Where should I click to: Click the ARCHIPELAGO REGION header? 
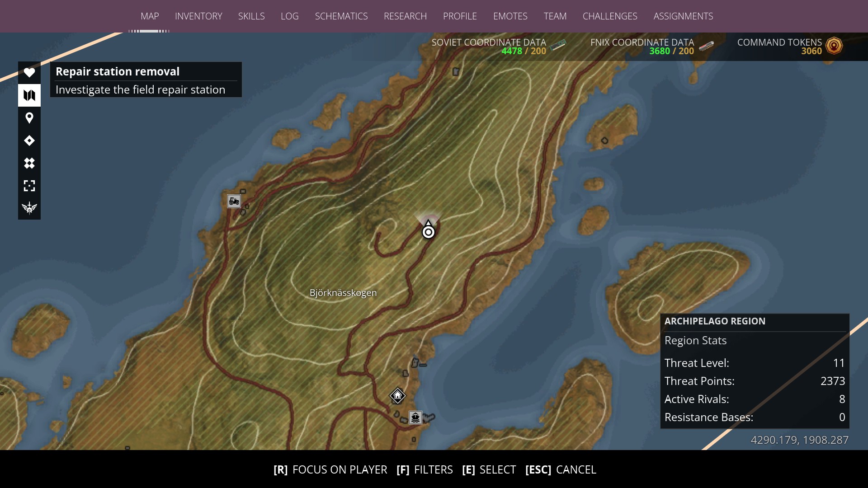(x=715, y=321)
